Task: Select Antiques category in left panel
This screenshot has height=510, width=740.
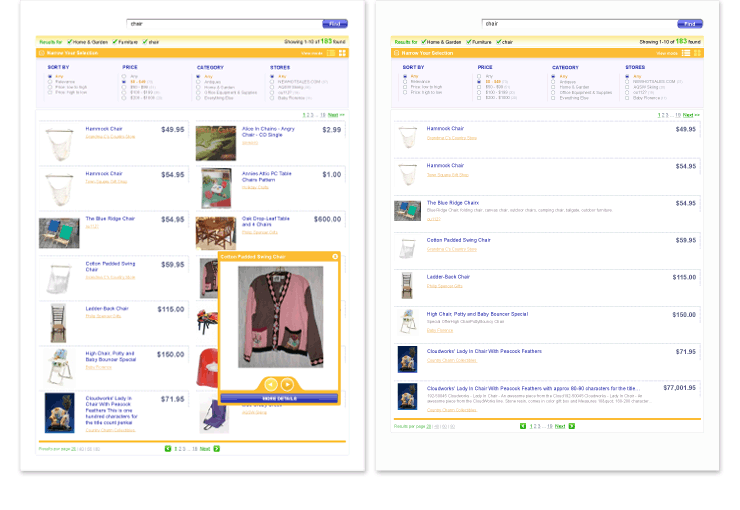Action: point(199,81)
